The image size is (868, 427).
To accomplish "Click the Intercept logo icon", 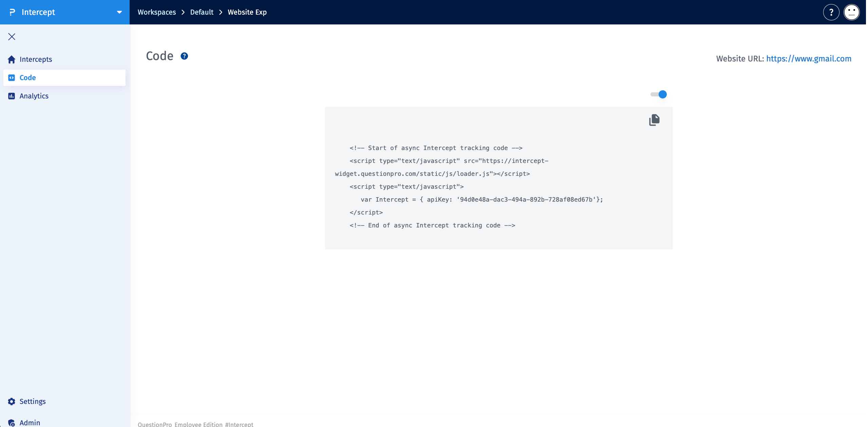I will 12,12.
